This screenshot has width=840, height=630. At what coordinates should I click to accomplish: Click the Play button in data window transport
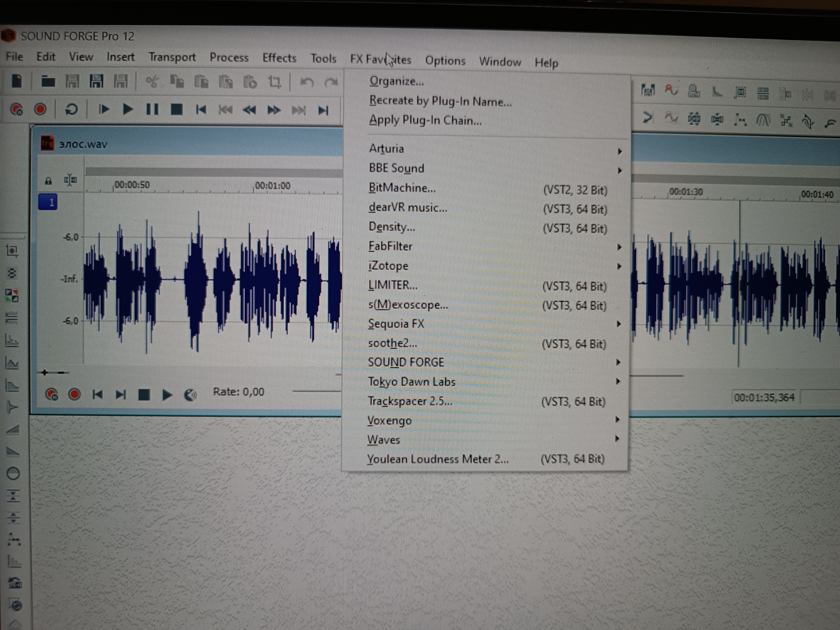pos(167,395)
